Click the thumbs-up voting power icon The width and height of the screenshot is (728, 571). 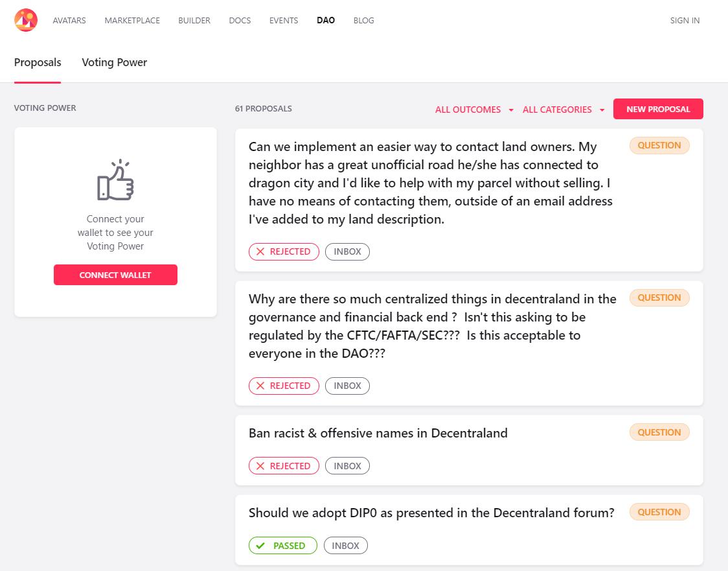point(115,181)
